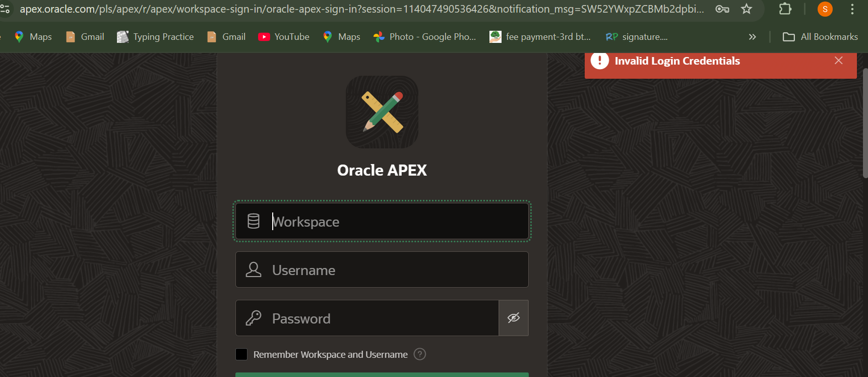Open help for Remember Workspace and Username
Image resolution: width=868 pixels, height=377 pixels.
coord(420,354)
